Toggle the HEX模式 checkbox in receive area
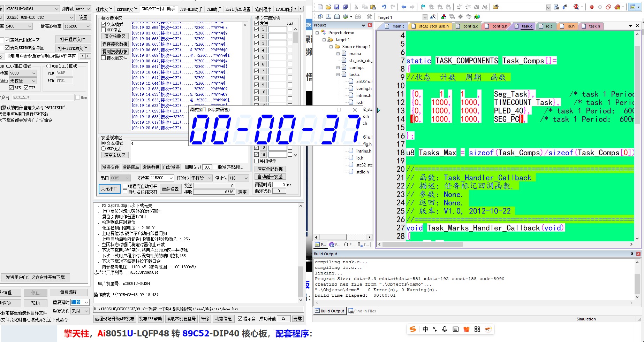 (x=104, y=30)
